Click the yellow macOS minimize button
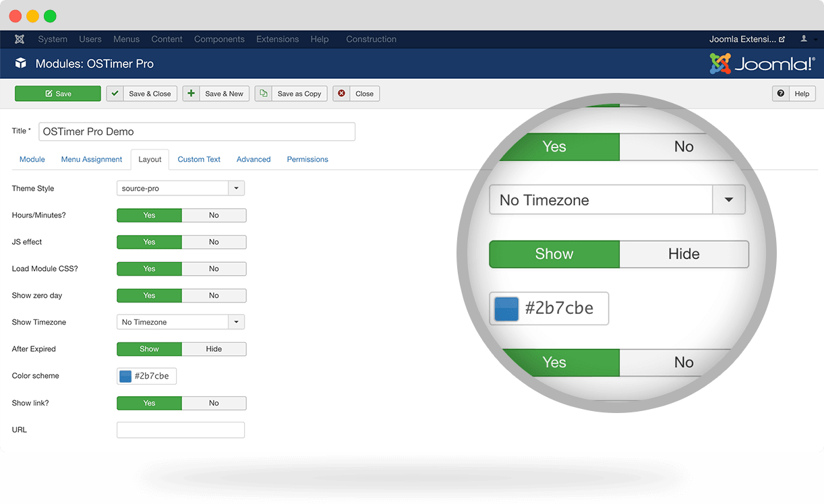Image resolution: width=824 pixels, height=504 pixels. click(32, 16)
